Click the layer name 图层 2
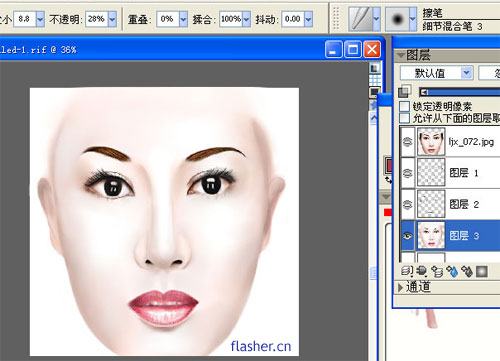Viewport: 500px width, 361px height. pyautogui.click(x=464, y=204)
